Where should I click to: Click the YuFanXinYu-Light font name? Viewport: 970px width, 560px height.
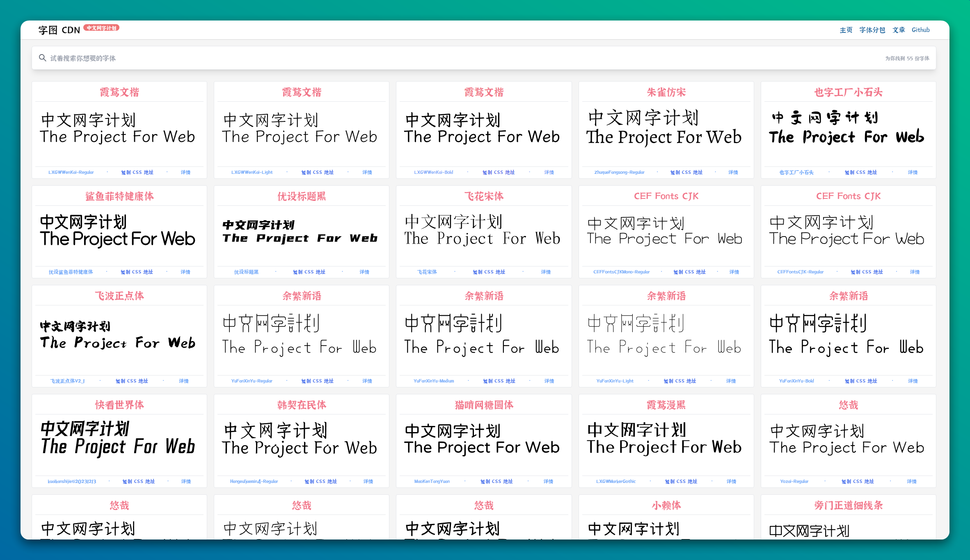(615, 381)
